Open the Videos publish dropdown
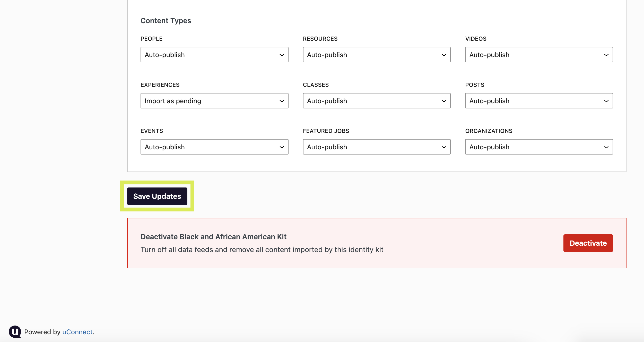 (x=538, y=55)
